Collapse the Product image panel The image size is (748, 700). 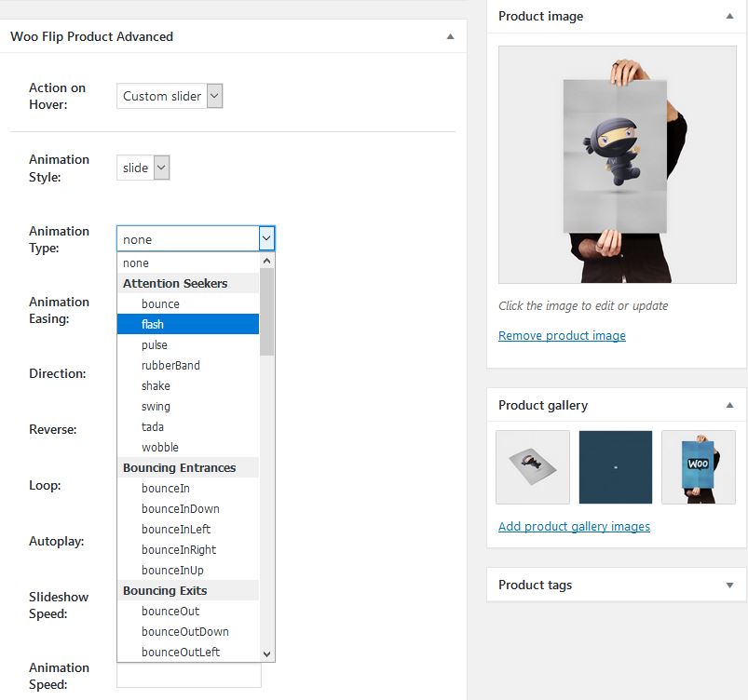coord(729,16)
